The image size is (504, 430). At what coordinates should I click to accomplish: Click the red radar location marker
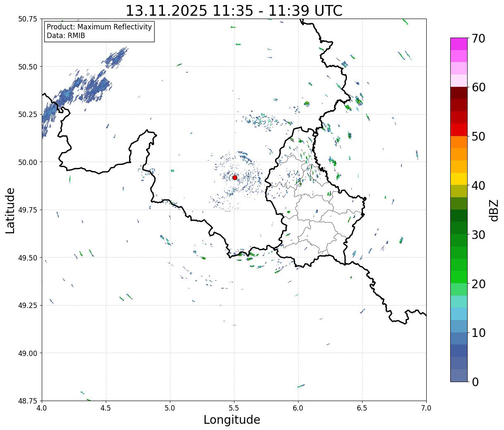(x=235, y=177)
